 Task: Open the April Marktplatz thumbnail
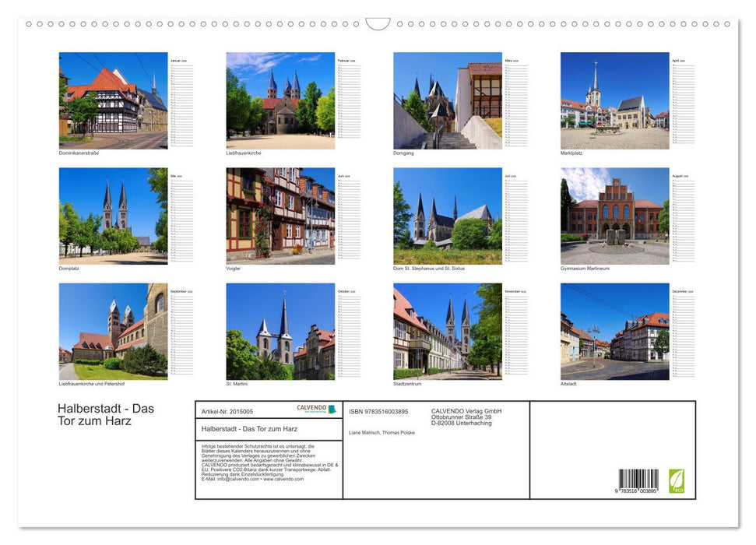[614, 101]
